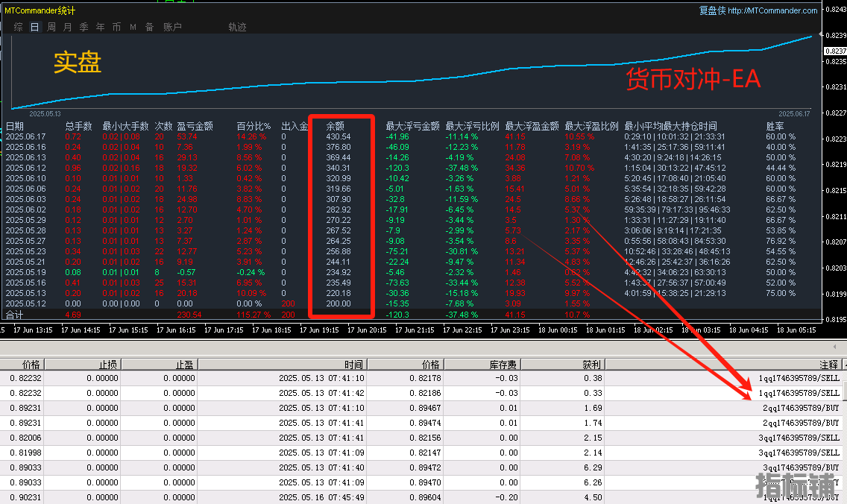The height and width of the screenshot is (504, 847).
Task: Click the 0.8243 price axis label
Action: (836, 10)
